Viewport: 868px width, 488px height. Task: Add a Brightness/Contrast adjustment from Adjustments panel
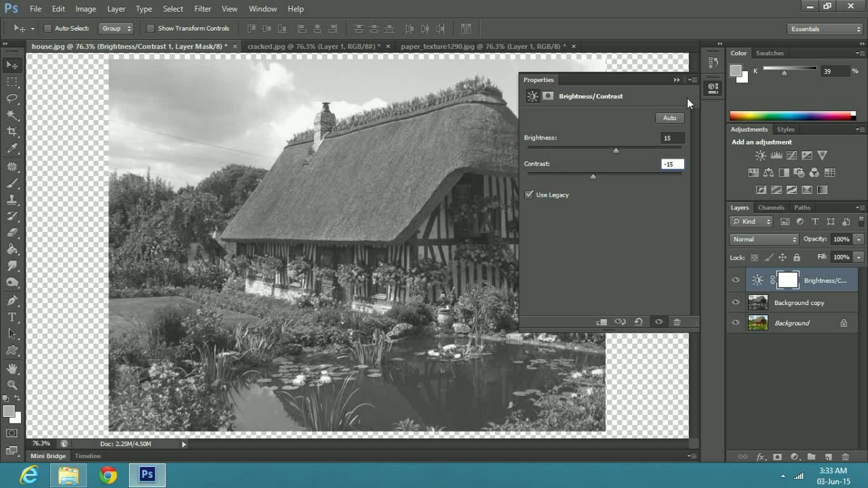761,156
